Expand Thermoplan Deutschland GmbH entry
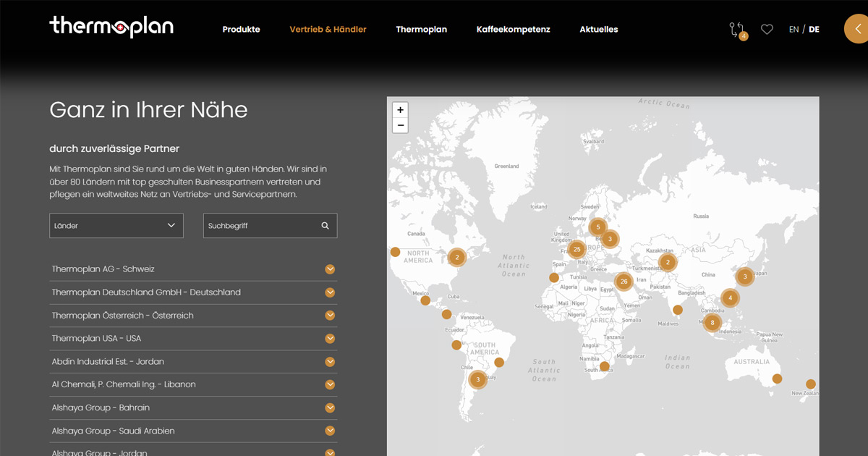This screenshot has width=868, height=456. pyautogui.click(x=331, y=292)
